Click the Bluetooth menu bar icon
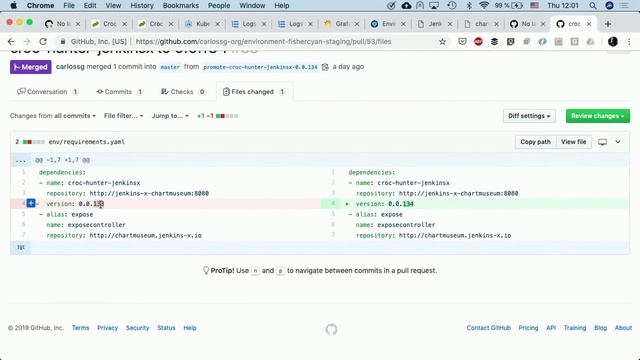640x360 pixels. [x=469, y=5]
